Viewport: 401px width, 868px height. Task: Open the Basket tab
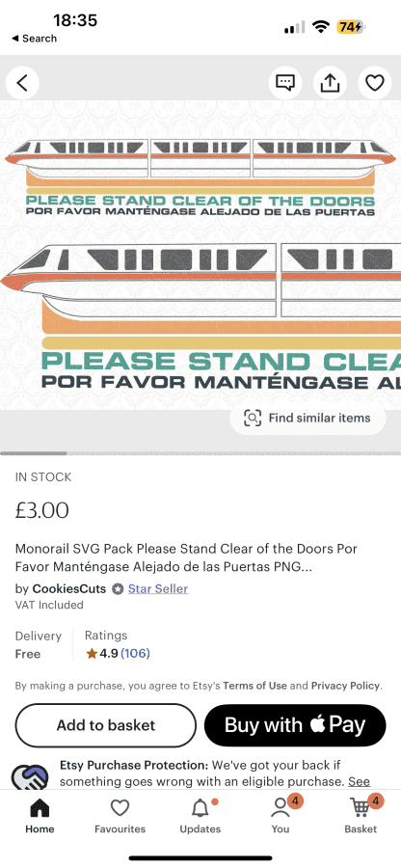361,815
